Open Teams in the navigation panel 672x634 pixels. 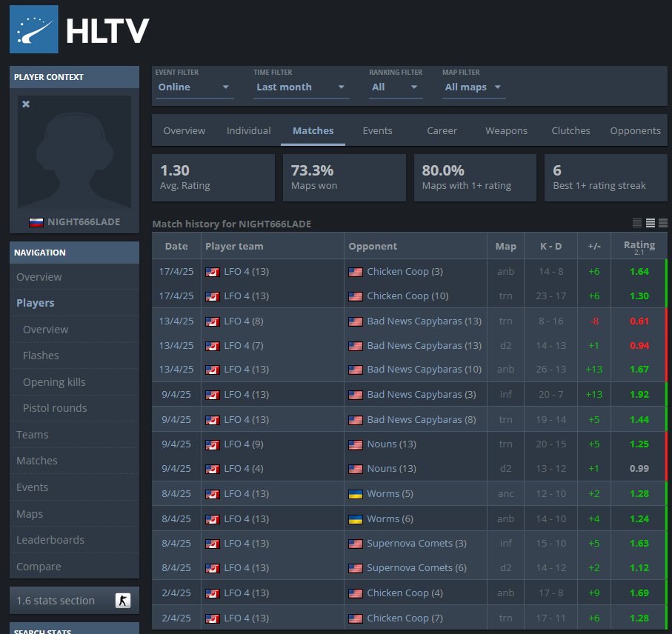point(74,434)
